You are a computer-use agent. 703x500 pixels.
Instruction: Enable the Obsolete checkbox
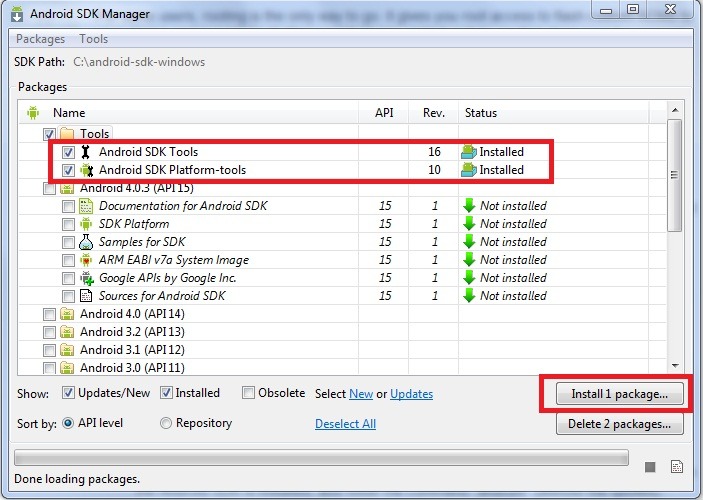coord(249,393)
